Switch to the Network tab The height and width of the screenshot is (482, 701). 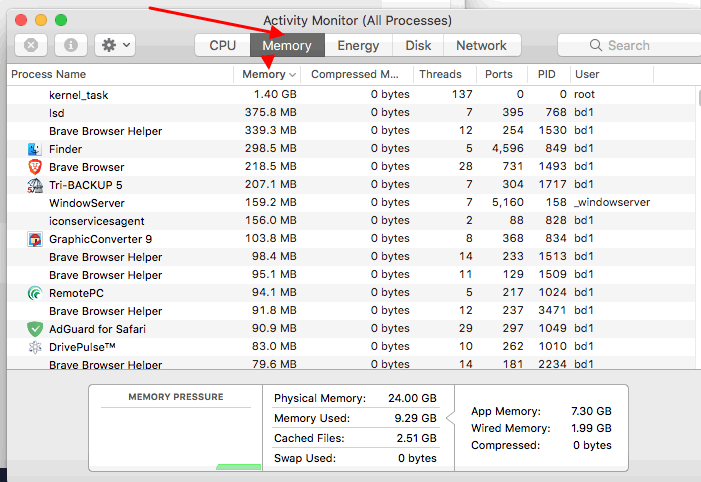(481, 45)
